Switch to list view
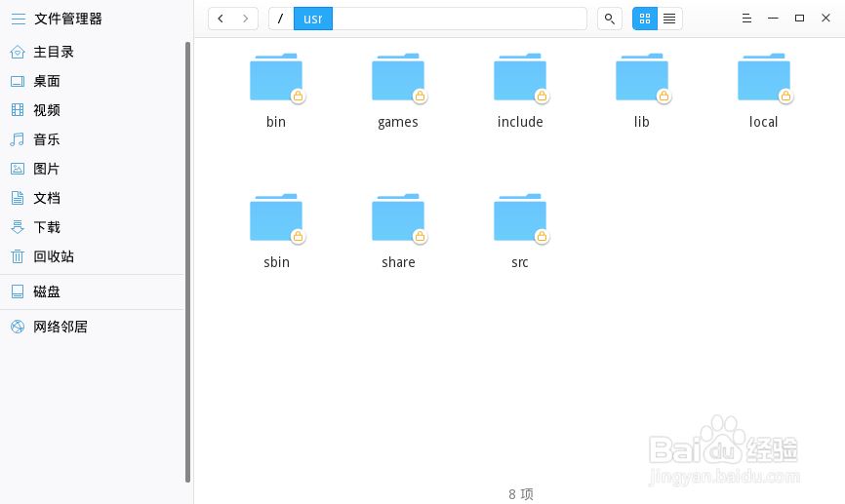 tap(670, 19)
